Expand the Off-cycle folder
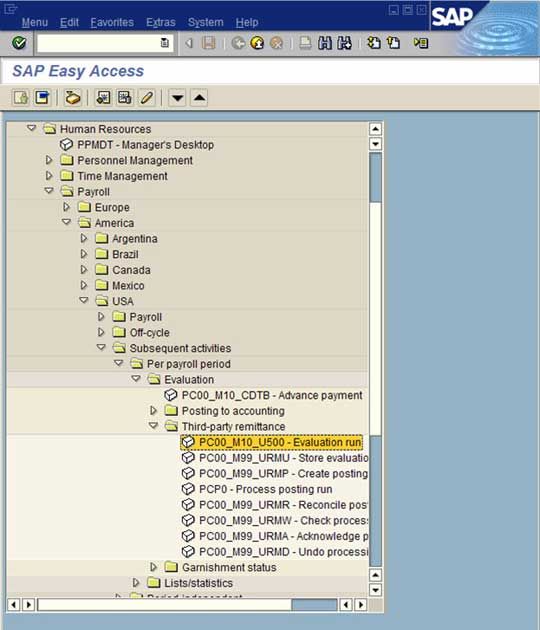540x630 pixels. pos(101,332)
